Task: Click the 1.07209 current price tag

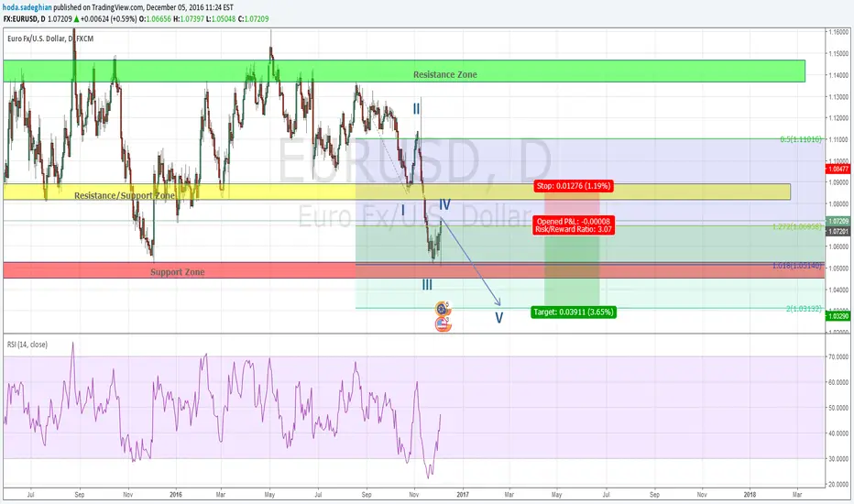Action: 838,221
